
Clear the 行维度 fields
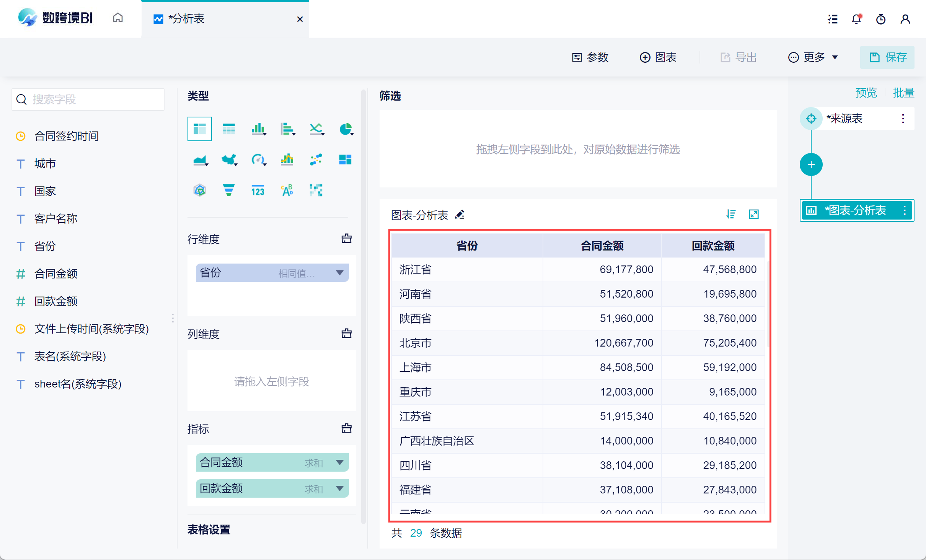346,239
